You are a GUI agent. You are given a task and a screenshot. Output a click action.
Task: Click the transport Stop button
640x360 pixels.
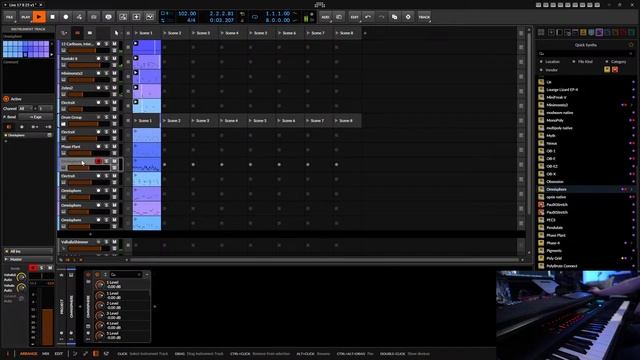(x=53, y=17)
